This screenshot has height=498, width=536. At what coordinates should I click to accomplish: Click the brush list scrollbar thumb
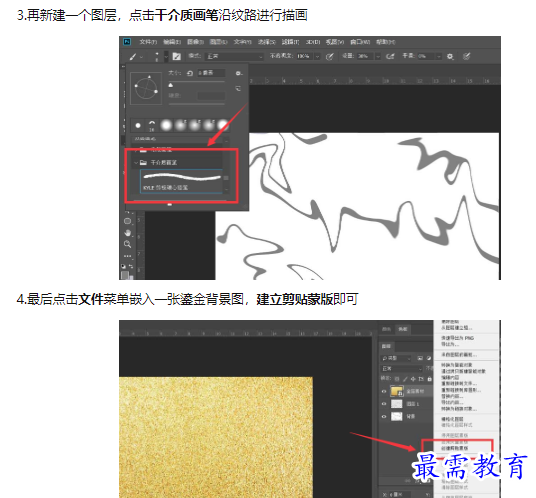coord(226,178)
